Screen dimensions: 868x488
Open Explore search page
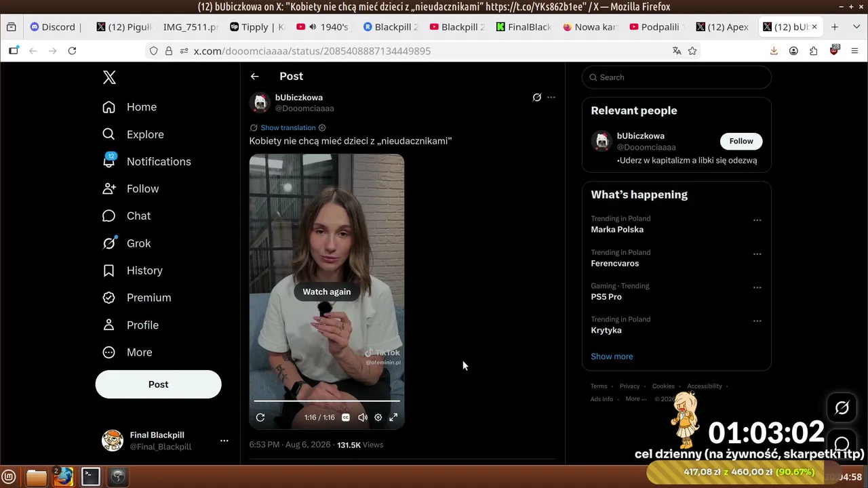pyautogui.click(x=133, y=134)
